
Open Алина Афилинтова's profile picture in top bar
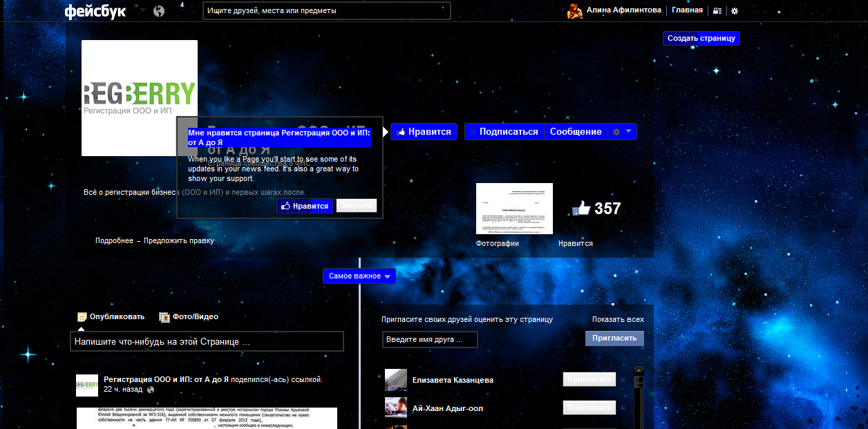[x=575, y=11]
